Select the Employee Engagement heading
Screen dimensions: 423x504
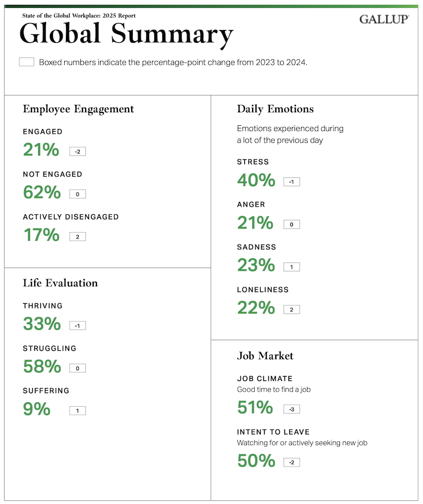(78, 109)
